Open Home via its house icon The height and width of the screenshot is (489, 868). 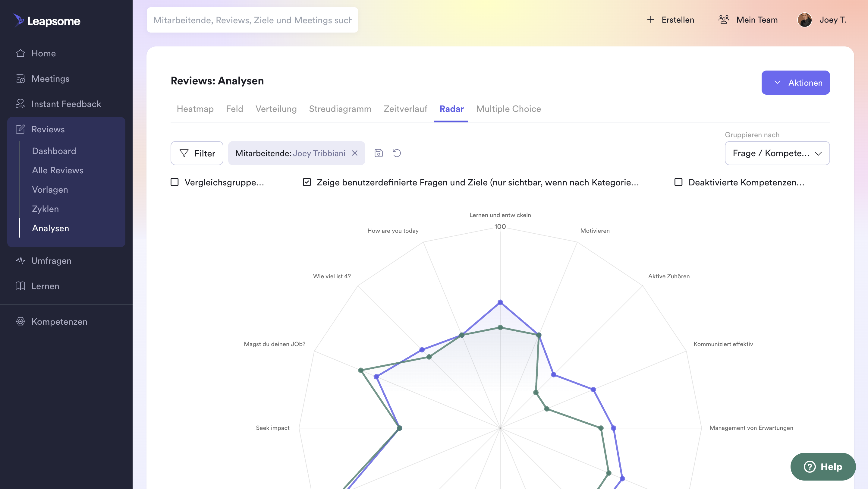20,53
